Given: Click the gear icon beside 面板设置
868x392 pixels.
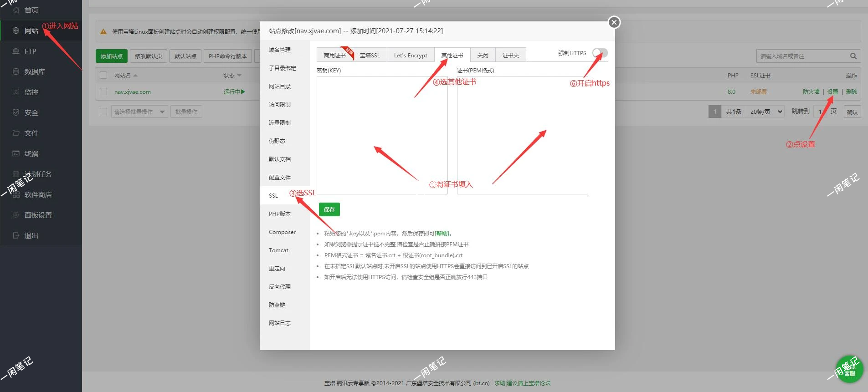Looking at the screenshot, I should tap(16, 215).
